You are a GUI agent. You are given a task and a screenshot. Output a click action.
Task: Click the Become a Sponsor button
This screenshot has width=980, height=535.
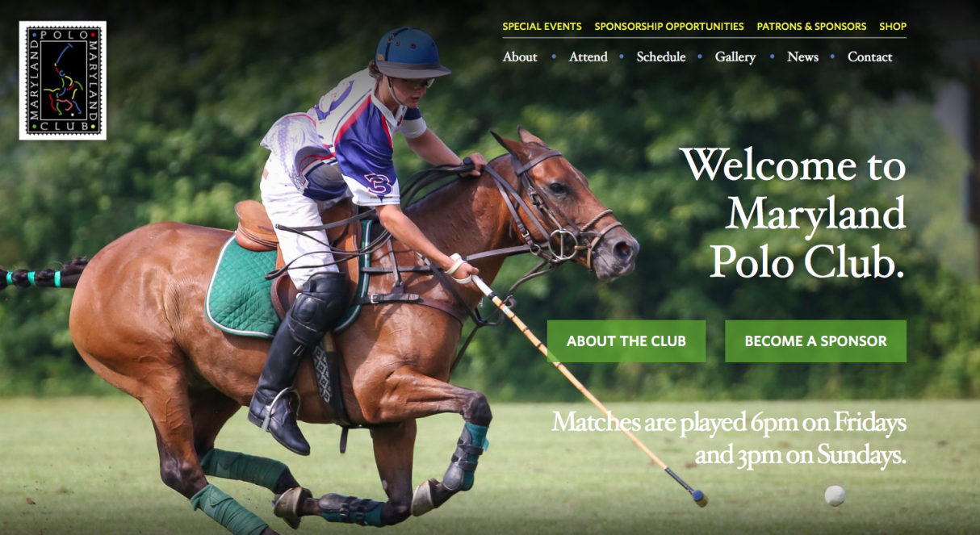(815, 341)
